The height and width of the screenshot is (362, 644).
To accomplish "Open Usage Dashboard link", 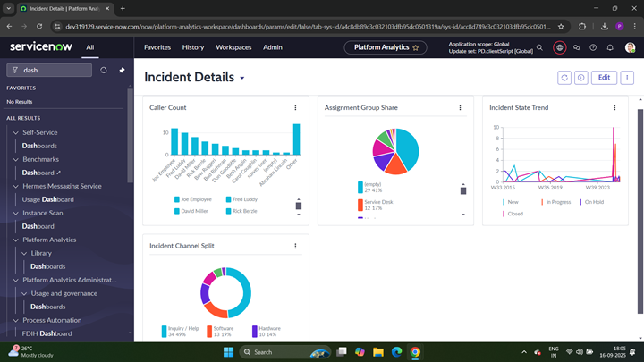I will 48,199.
